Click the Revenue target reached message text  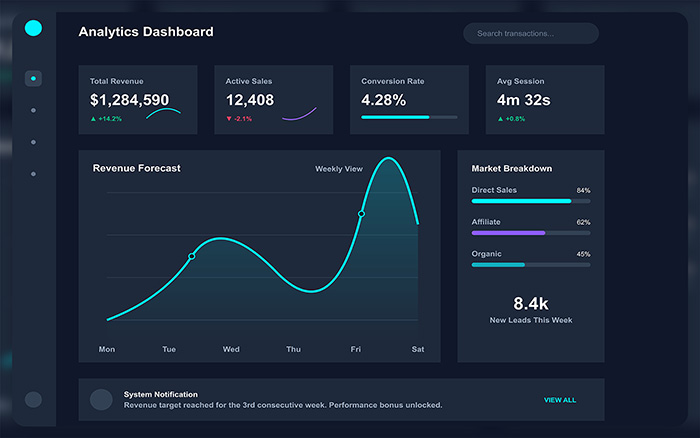[283, 405]
